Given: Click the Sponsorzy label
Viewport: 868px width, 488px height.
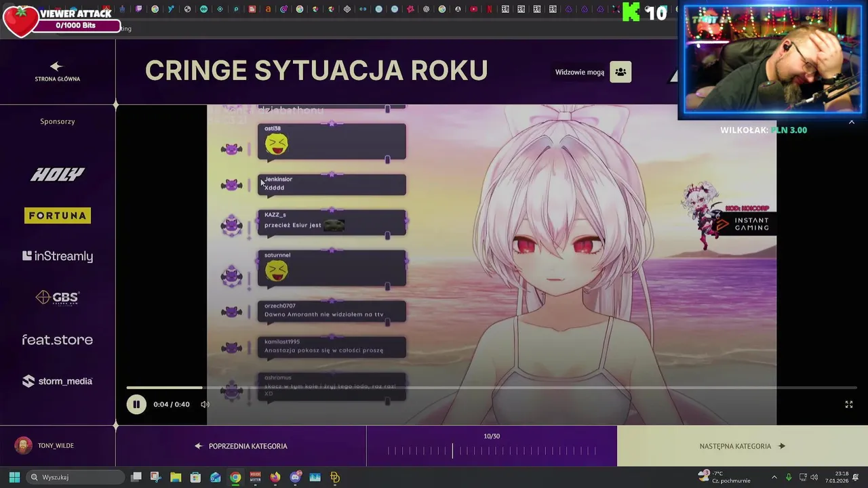Looking at the screenshot, I should [58, 121].
